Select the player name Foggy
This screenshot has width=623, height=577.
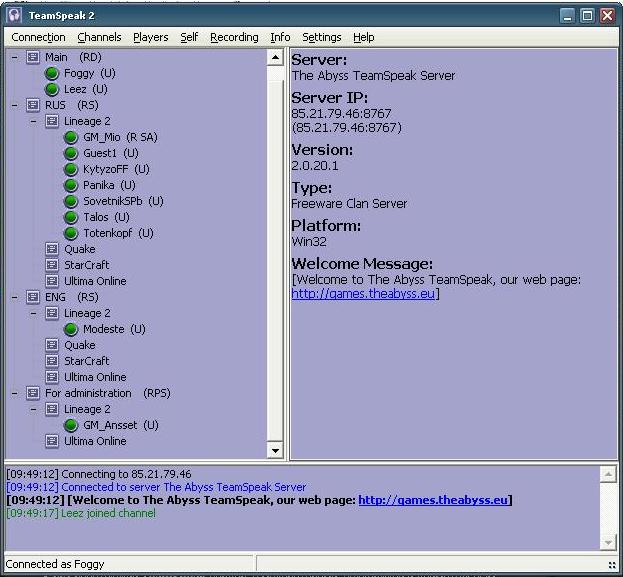pos(79,74)
